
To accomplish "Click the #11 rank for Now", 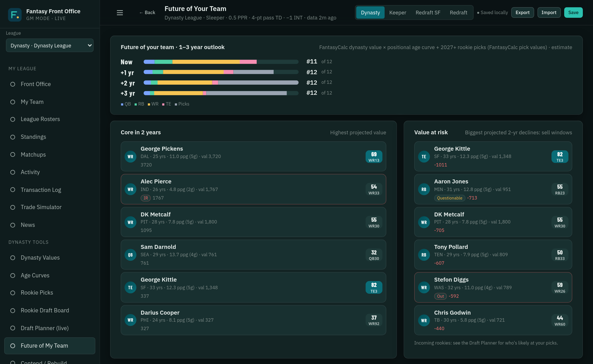I will tap(312, 62).
